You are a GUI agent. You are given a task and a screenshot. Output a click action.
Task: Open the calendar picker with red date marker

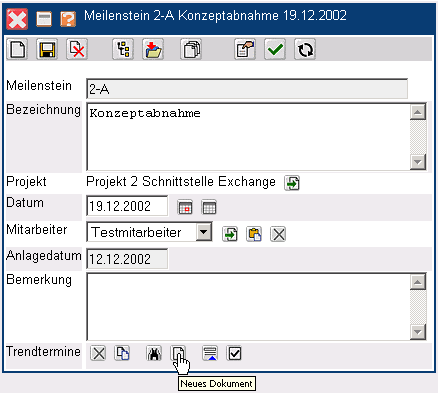pyautogui.click(x=185, y=207)
